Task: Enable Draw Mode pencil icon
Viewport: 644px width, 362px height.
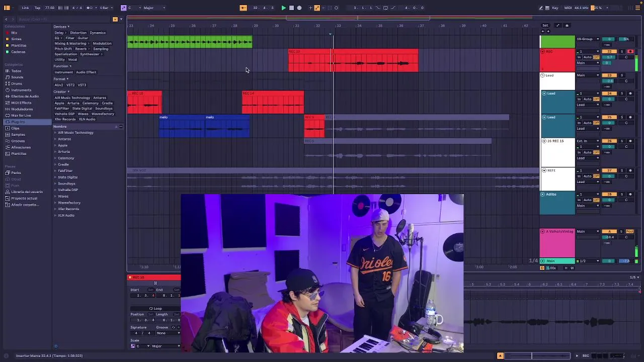Action: pos(541,8)
